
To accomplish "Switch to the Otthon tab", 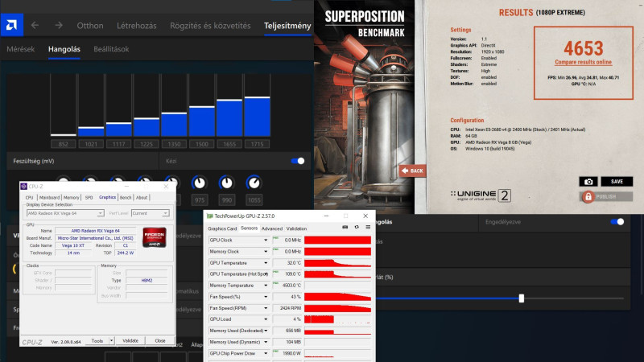I will click(90, 26).
